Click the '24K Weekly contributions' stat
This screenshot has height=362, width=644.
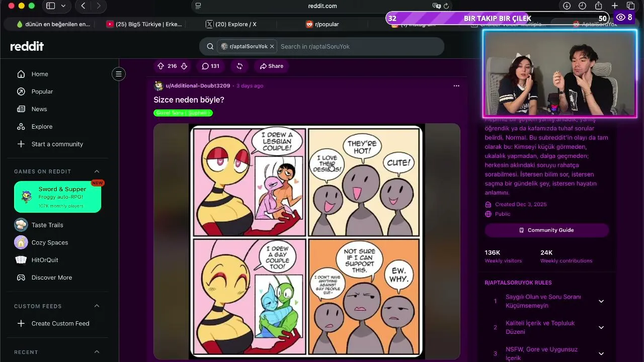pos(566,256)
